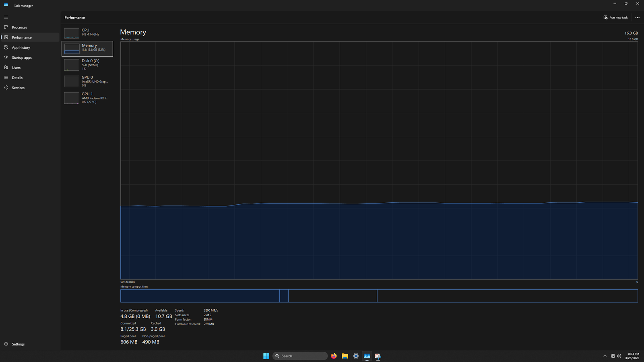
Task: Open the taskbar volume speaker icon
Action: pyautogui.click(x=619, y=356)
